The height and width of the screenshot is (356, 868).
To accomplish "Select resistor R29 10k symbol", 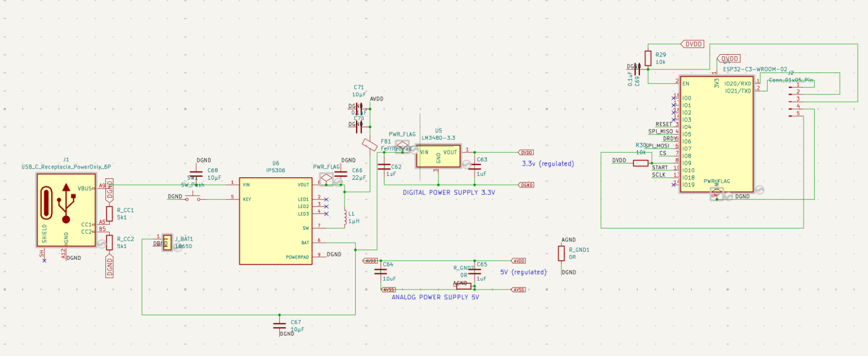I will tap(648, 58).
